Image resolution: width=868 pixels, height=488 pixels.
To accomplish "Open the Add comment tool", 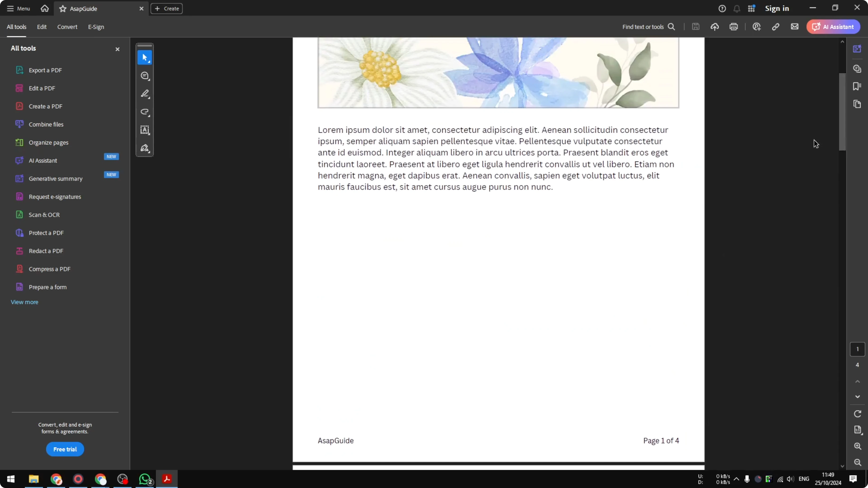I will [145, 76].
